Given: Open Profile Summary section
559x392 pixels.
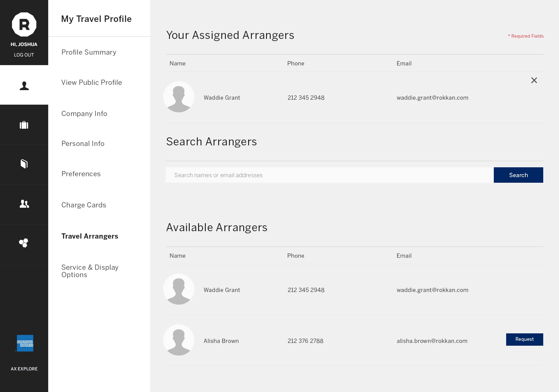Looking at the screenshot, I should [x=89, y=52].
